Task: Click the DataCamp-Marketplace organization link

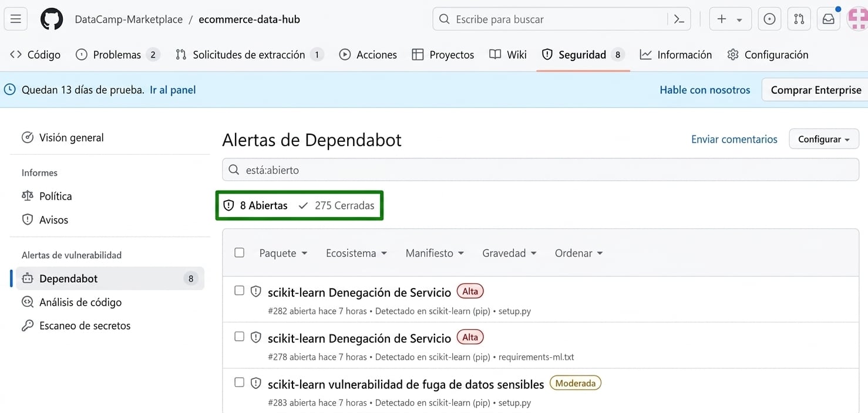Action: [x=129, y=19]
